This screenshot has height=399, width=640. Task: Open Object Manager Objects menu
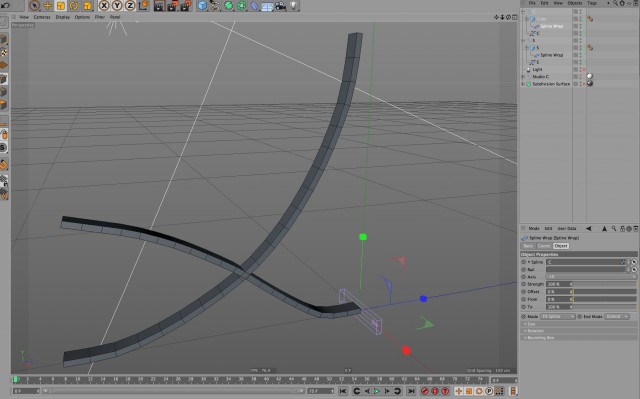[x=575, y=3]
